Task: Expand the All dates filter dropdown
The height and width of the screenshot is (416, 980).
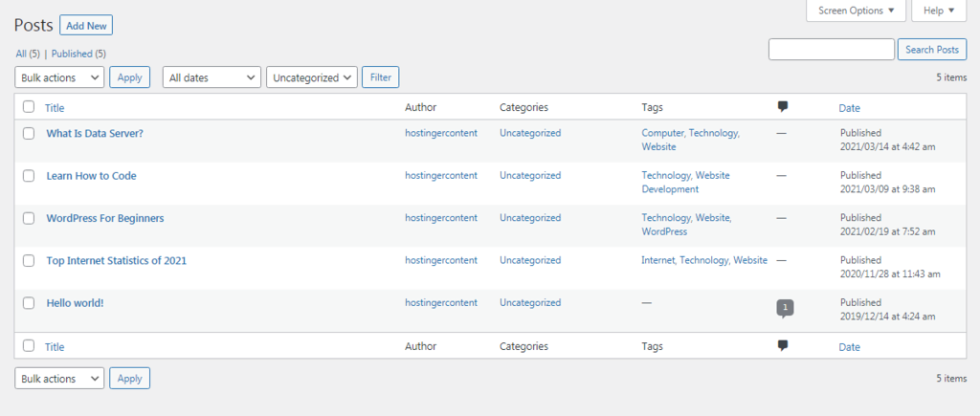Action: (212, 77)
